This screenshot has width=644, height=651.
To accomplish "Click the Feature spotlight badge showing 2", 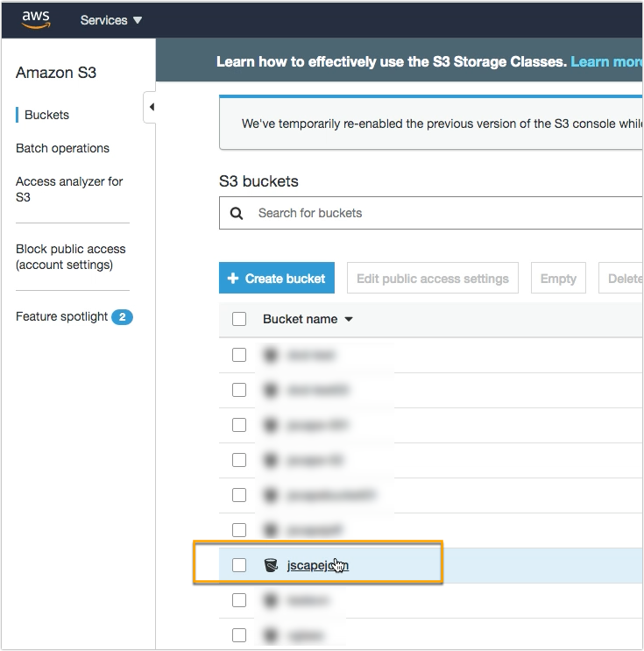I will click(122, 317).
